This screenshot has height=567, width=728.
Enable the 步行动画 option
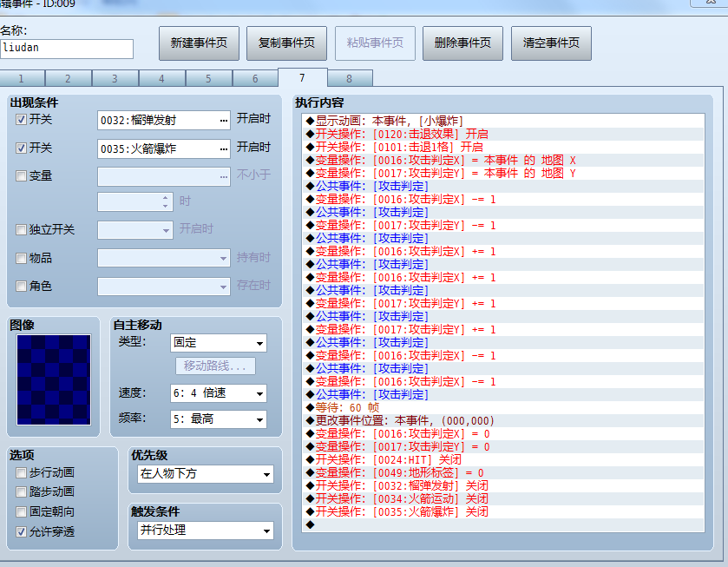pyautogui.click(x=21, y=472)
